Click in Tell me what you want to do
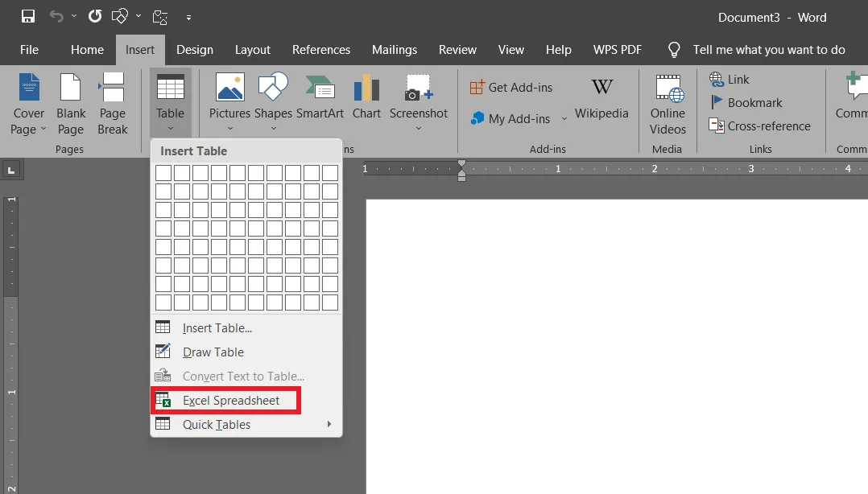 tap(769, 50)
